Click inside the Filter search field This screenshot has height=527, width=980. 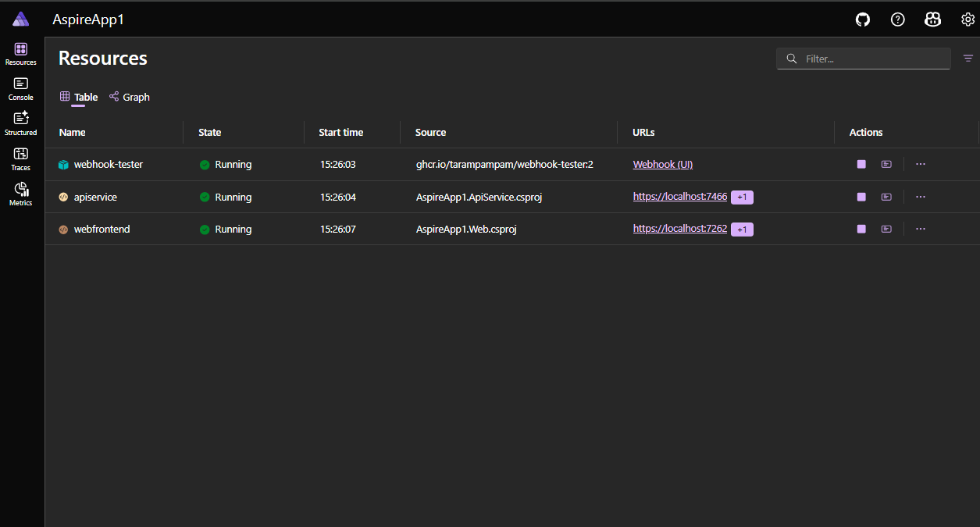863,58
